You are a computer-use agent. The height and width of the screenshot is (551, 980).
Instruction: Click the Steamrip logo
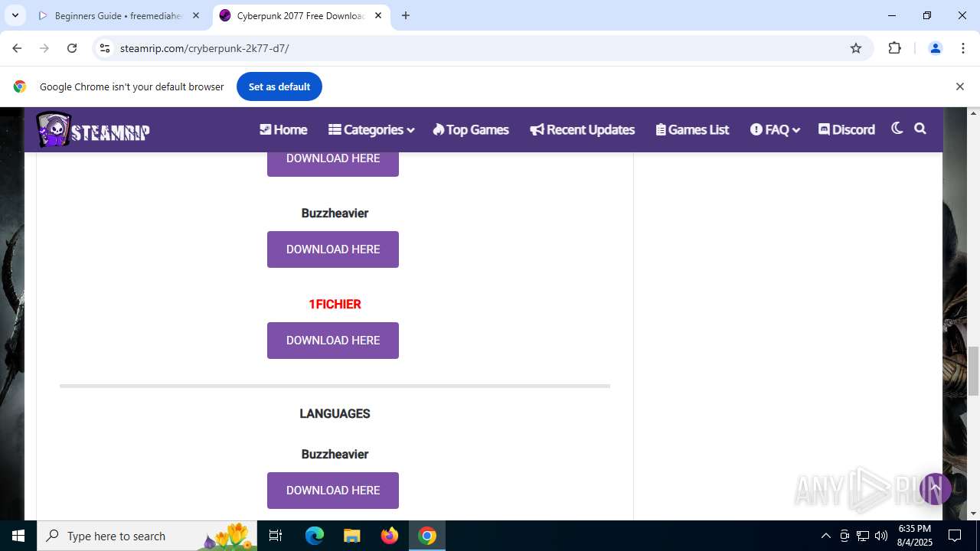(93, 129)
